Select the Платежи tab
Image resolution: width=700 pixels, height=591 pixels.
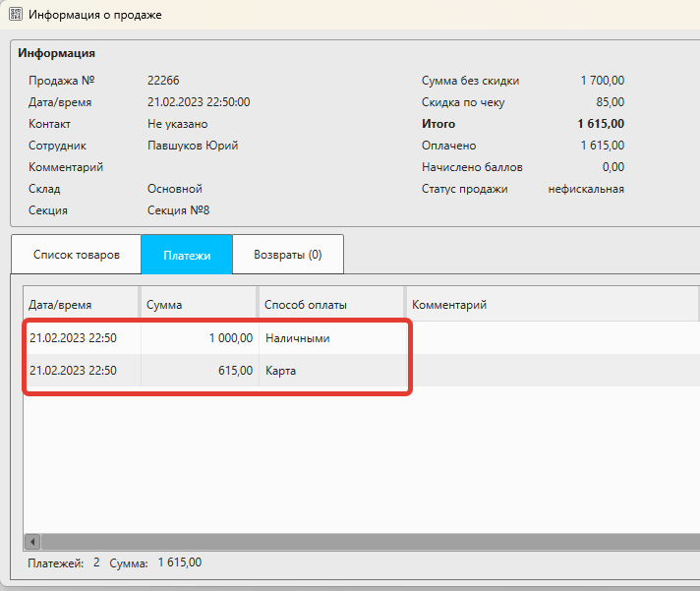[x=187, y=254]
